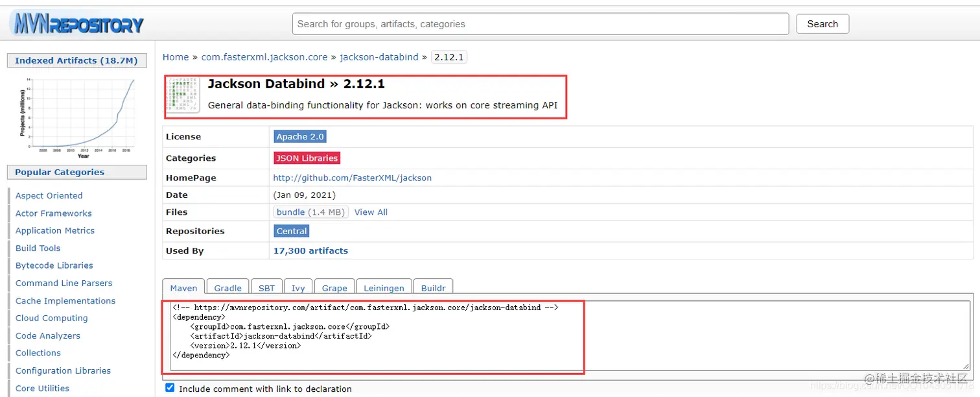Open Build Tools category
Image resolution: width=980 pixels, height=397 pixels.
click(38, 248)
